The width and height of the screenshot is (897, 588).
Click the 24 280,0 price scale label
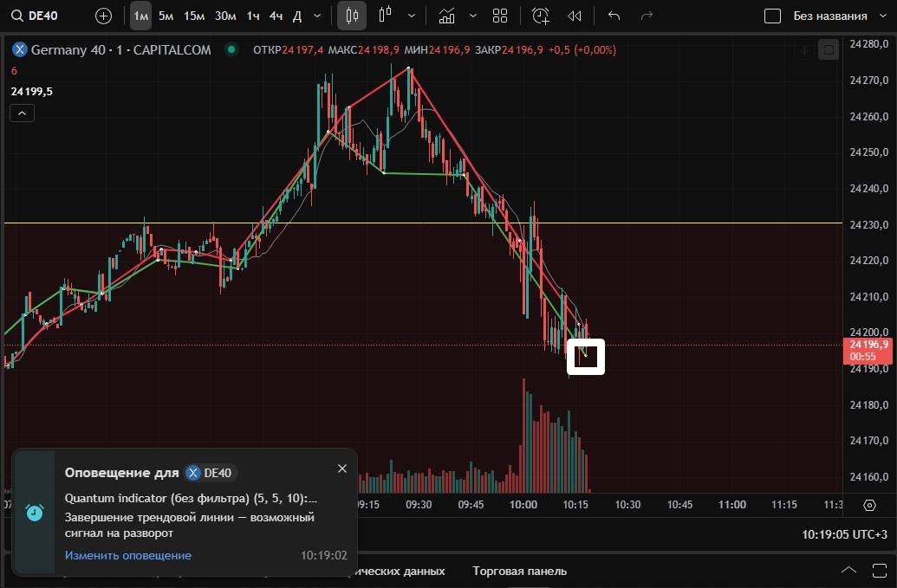click(x=869, y=44)
